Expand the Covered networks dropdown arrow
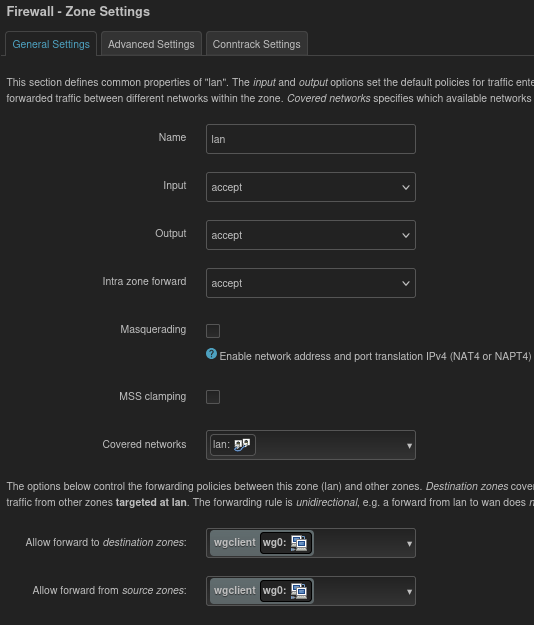 [409, 446]
